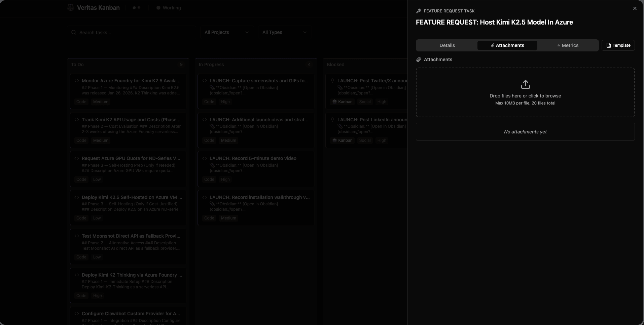Click the magnifier icon in the search bar

click(x=74, y=33)
